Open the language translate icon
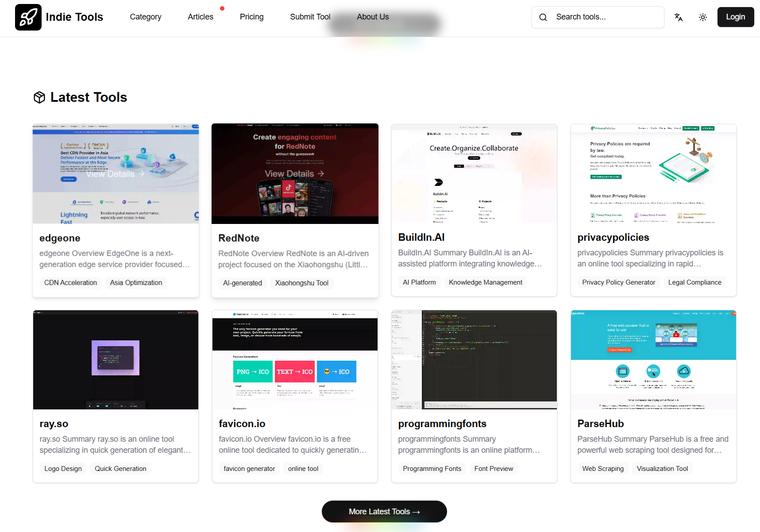 click(679, 17)
